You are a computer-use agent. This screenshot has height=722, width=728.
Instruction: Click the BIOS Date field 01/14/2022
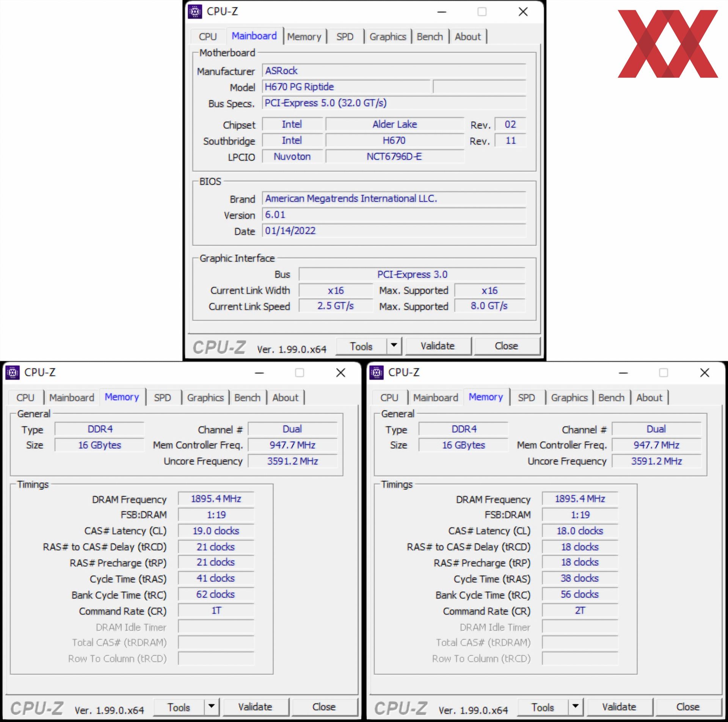point(394,231)
